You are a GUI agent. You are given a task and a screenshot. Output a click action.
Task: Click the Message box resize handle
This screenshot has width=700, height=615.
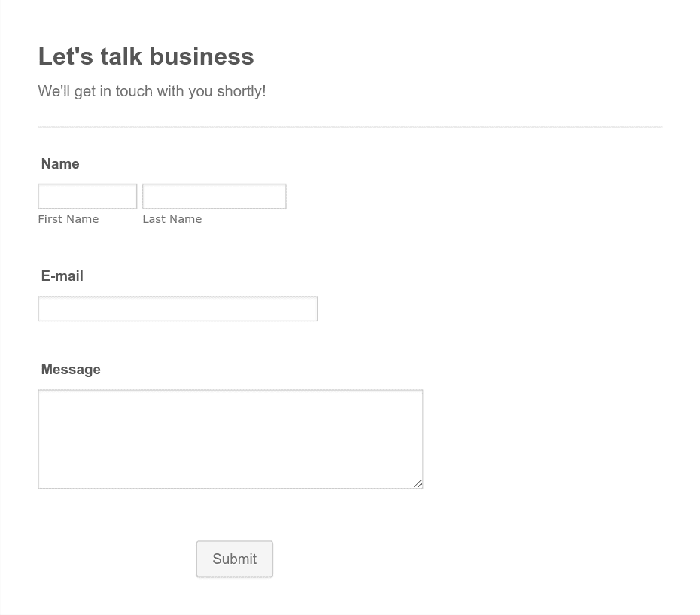pyautogui.click(x=418, y=483)
